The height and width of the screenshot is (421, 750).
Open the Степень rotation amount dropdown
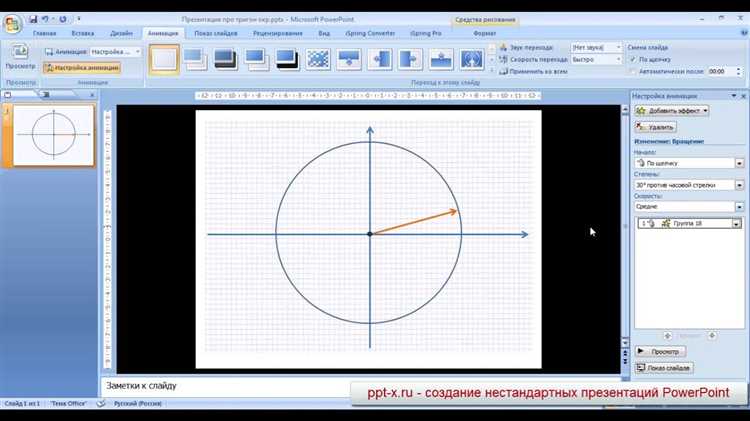point(689,185)
